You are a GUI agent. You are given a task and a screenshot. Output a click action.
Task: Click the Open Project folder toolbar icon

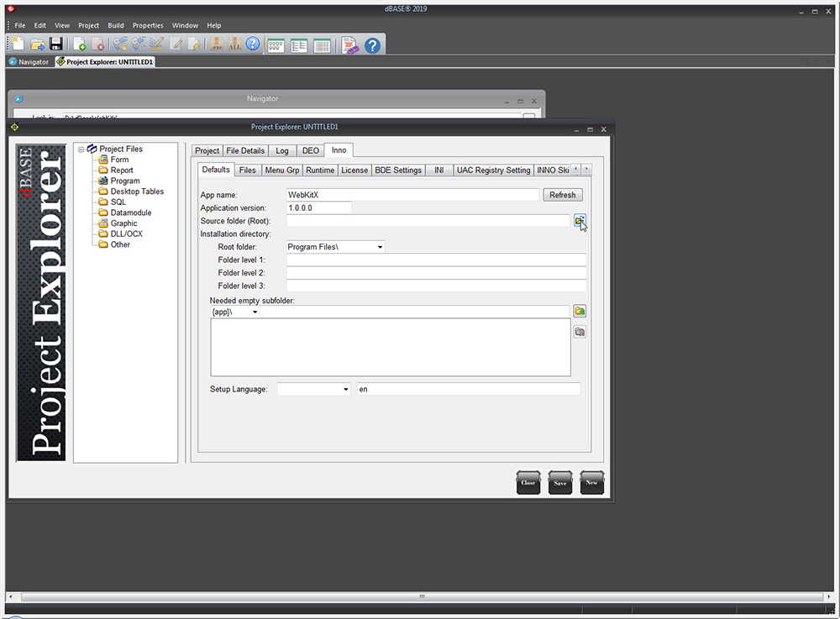coord(38,44)
